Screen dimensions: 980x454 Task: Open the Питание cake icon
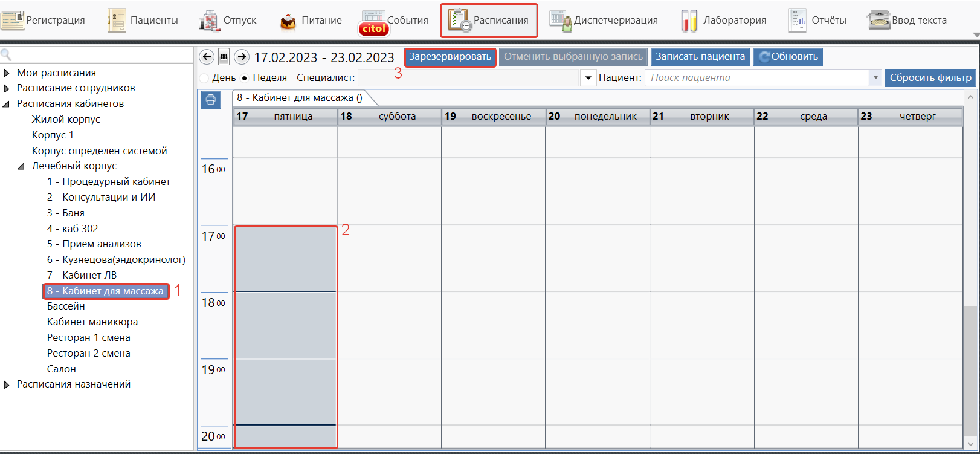click(x=288, y=22)
